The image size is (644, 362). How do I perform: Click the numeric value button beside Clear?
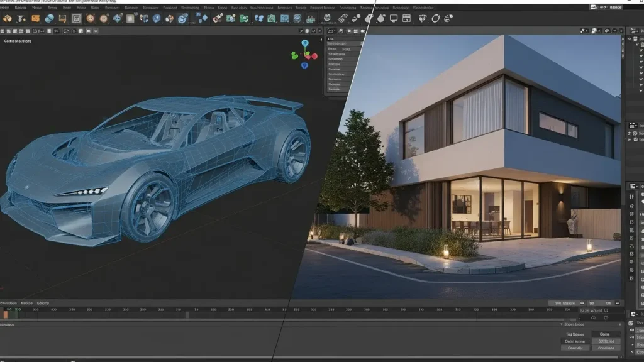[x=605, y=348]
